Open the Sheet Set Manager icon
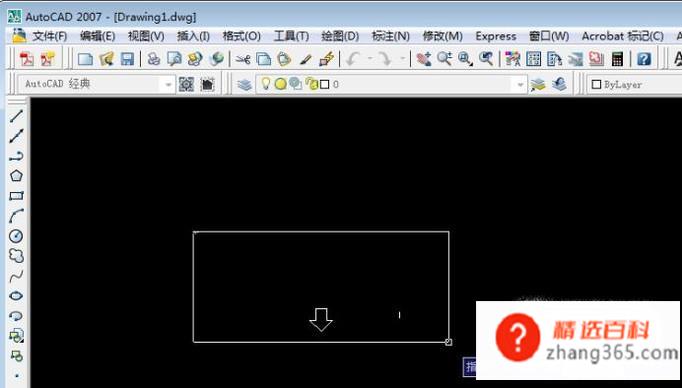 575,59
